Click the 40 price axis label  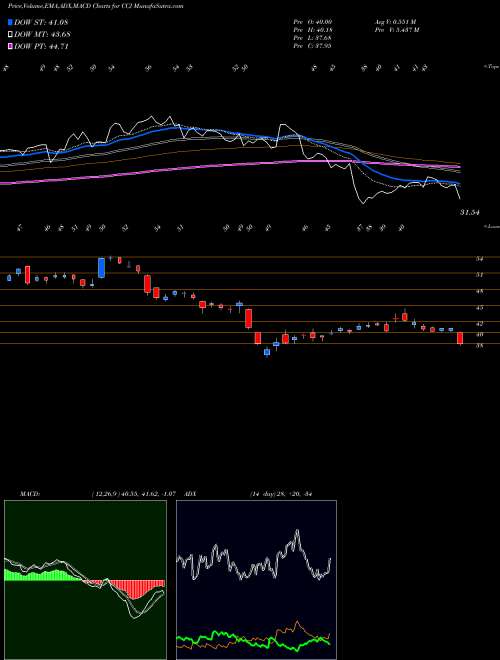click(479, 335)
